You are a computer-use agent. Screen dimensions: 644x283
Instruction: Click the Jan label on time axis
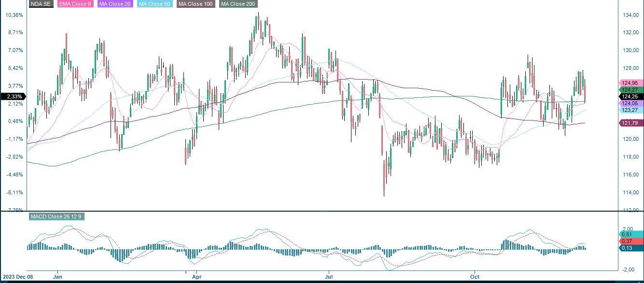click(x=58, y=277)
